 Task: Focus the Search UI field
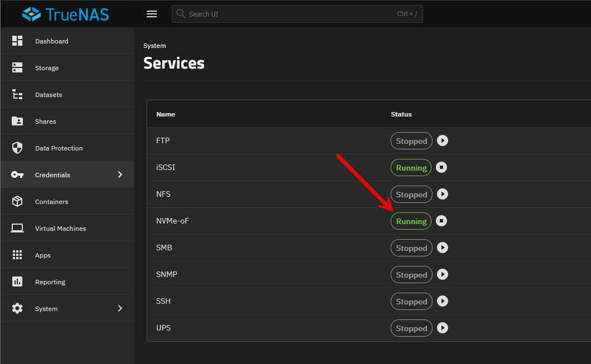click(297, 14)
